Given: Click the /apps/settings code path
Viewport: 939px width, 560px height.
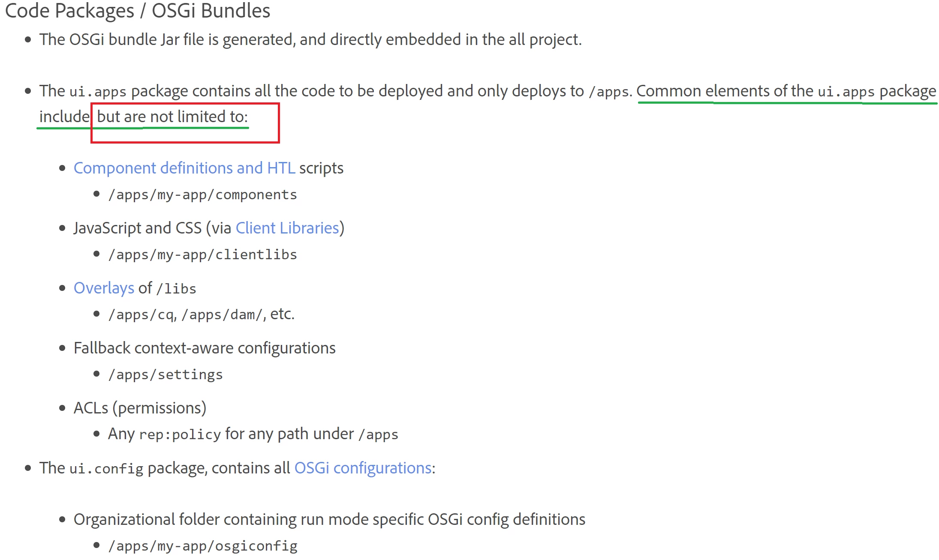Looking at the screenshot, I should coord(166,375).
